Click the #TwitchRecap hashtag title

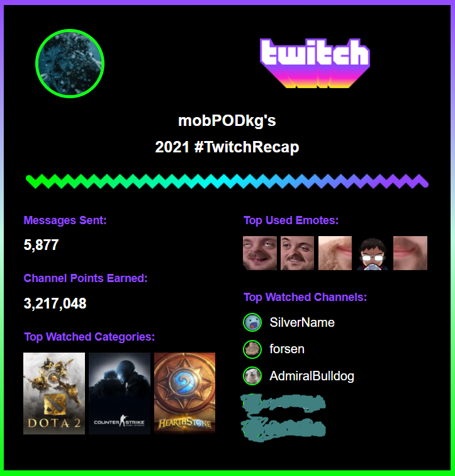point(247,147)
